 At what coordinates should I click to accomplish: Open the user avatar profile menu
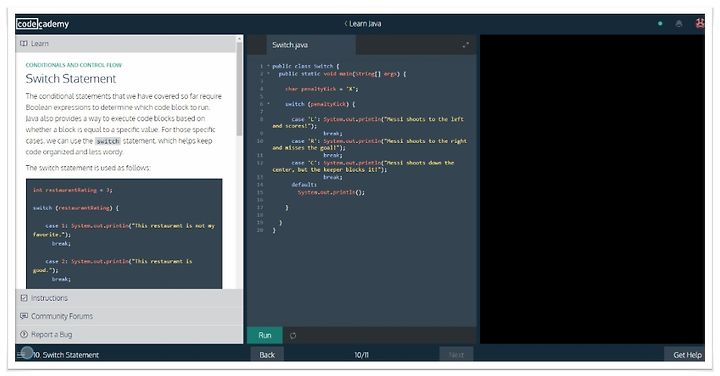699,23
